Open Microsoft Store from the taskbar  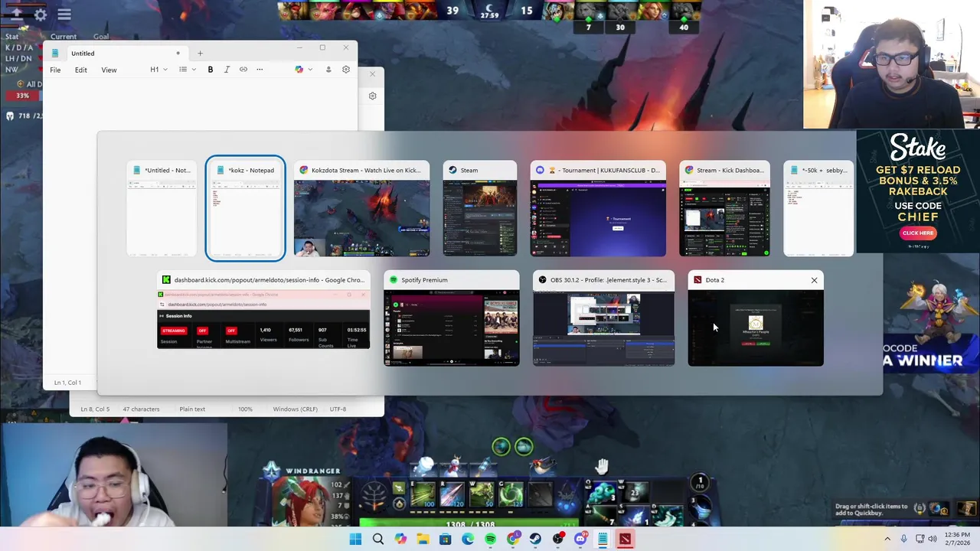pos(446,539)
